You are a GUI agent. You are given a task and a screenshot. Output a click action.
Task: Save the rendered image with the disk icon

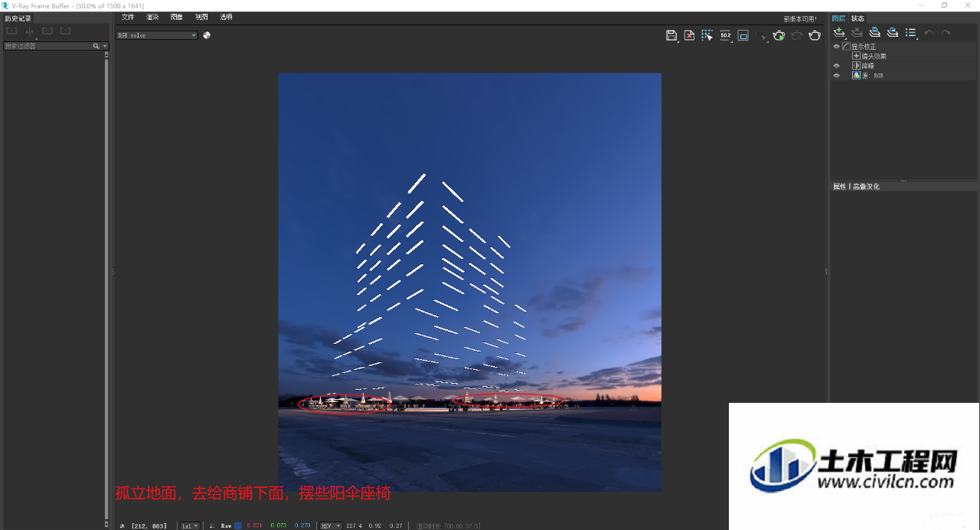pos(671,35)
